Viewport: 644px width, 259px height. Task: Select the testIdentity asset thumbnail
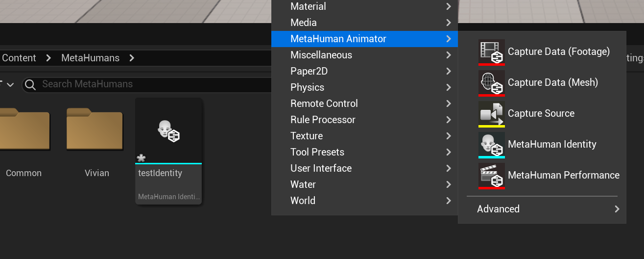(168, 130)
